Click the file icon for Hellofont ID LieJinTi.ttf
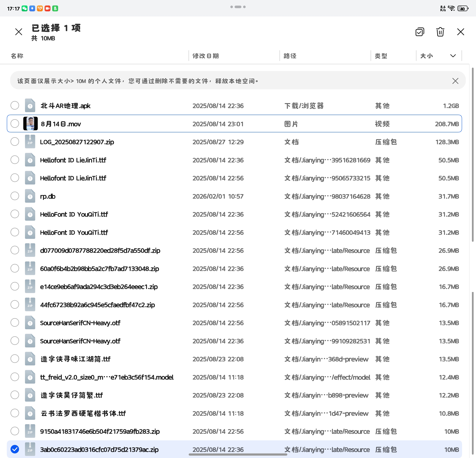Image resolution: width=476 pixels, height=458 pixels. (30, 160)
